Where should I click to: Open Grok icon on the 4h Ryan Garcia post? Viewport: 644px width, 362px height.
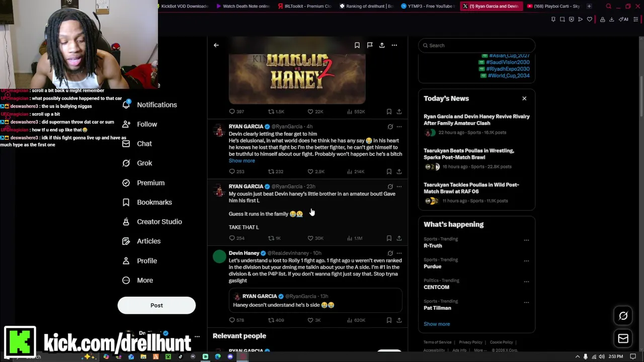390,127
